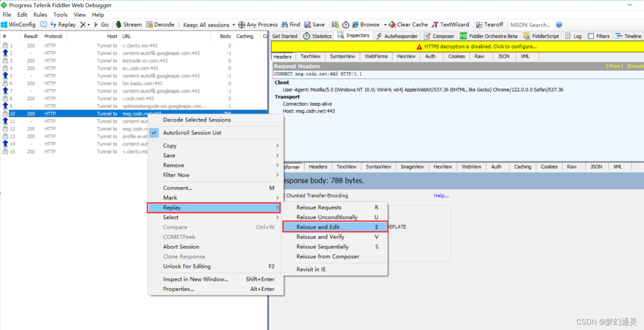Click the timer stopwatch toolbar icon
The image size is (644, 330).
click(x=346, y=25)
